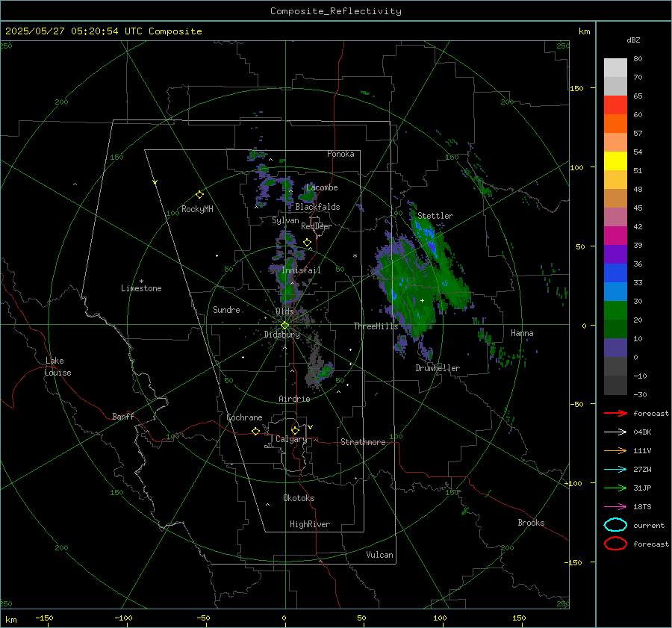Click the radar center diamond at Didsbury

click(284, 326)
